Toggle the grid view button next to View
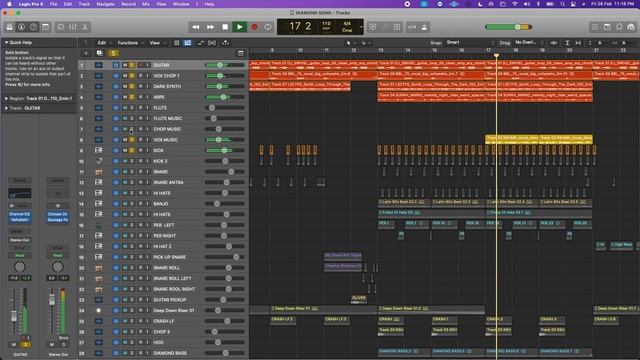Image resolution: width=640 pixels, height=360 pixels. coord(177,43)
